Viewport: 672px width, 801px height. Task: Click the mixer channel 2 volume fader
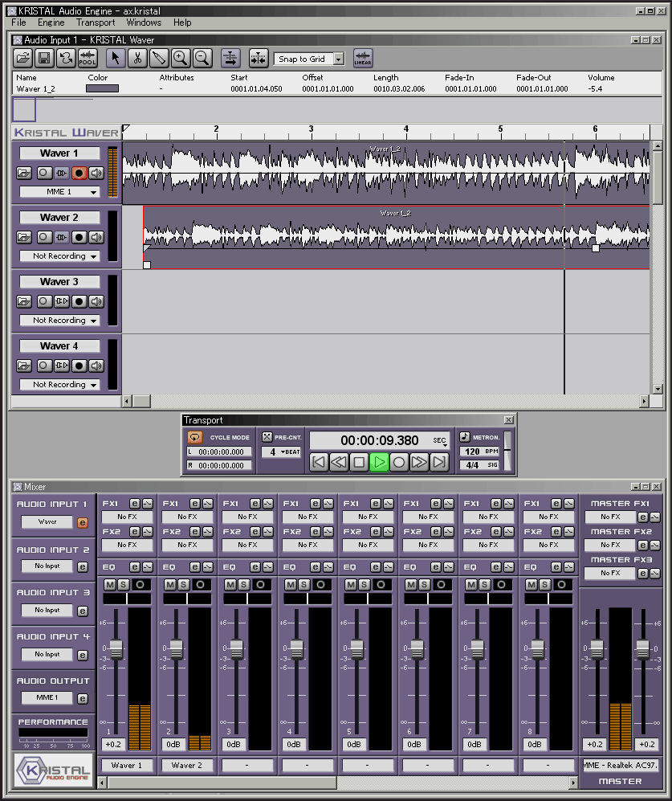click(176, 649)
